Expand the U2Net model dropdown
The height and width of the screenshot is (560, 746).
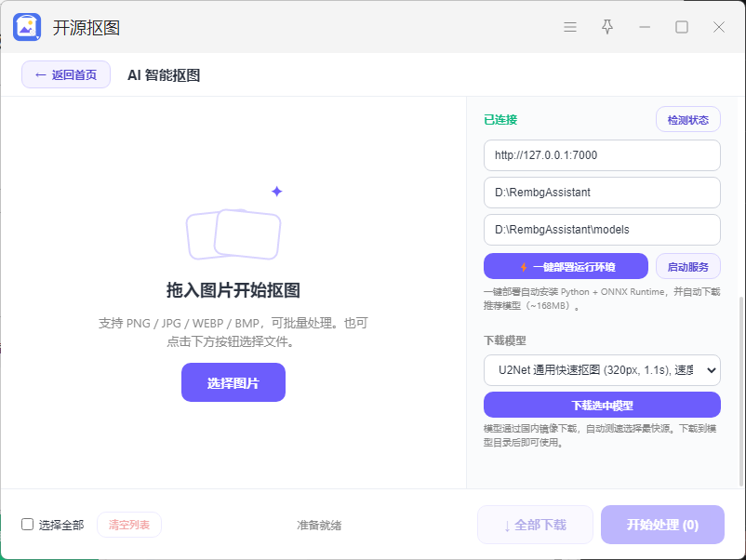tap(602, 370)
